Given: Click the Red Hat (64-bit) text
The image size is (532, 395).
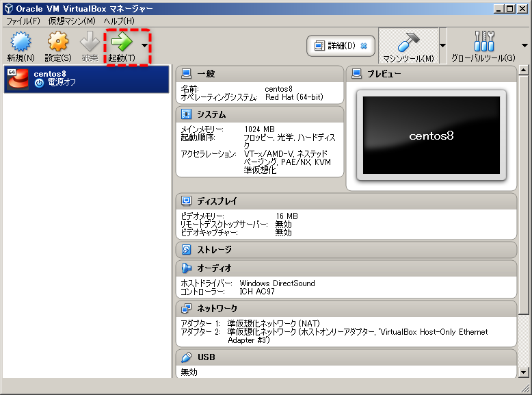Looking at the screenshot, I should click(x=294, y=97).
